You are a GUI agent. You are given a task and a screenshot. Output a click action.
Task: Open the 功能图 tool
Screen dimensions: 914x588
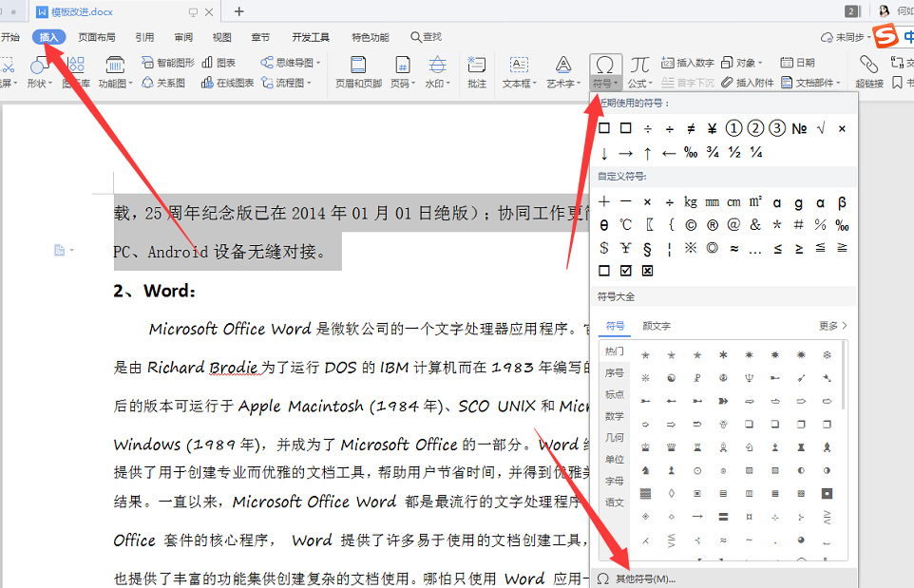coord(115,71)
